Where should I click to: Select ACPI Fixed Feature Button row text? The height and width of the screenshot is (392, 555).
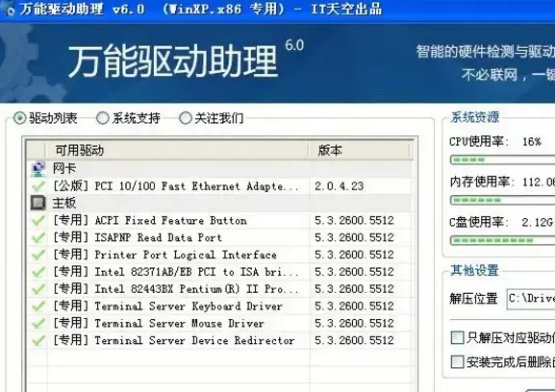pos(150,220)
